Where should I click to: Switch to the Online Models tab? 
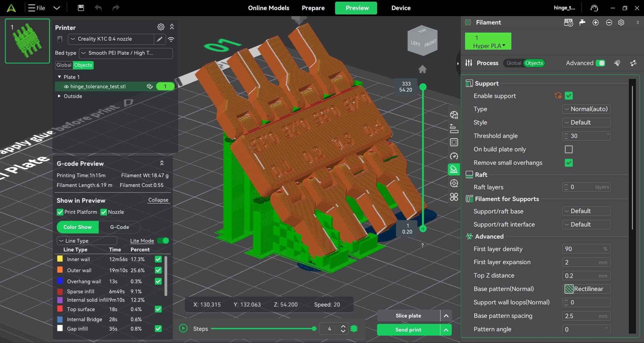pyautogui.click(x=269, y=8)
